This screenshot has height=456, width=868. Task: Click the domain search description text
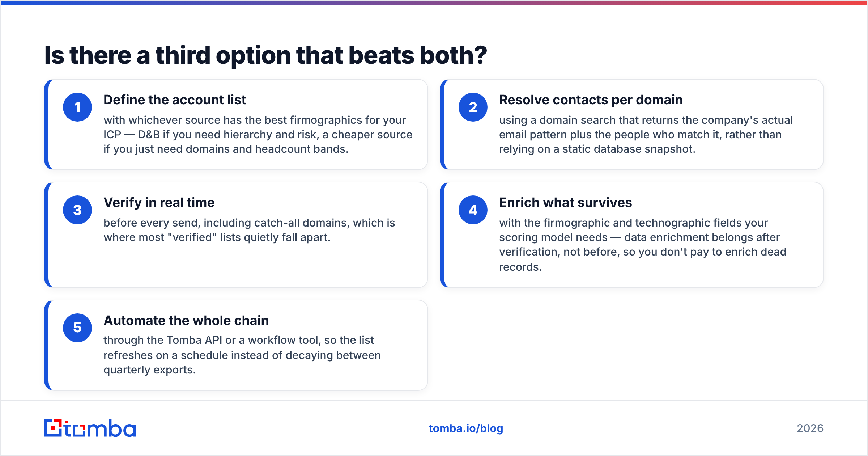coord(646,135)
